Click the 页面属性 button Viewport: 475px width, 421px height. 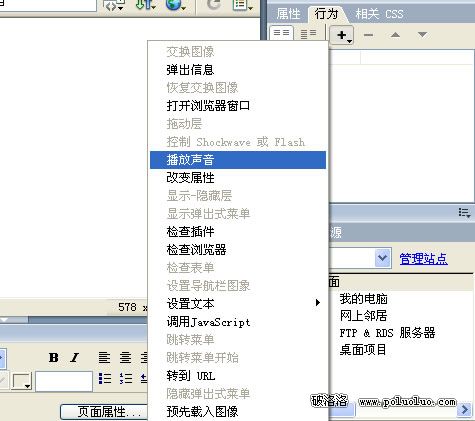click(x=104, y=412)
